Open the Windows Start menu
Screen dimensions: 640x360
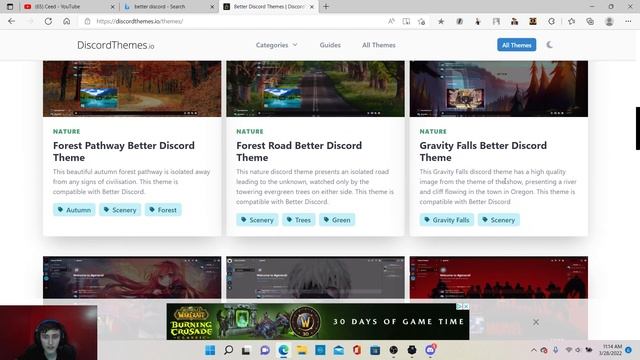210,350
